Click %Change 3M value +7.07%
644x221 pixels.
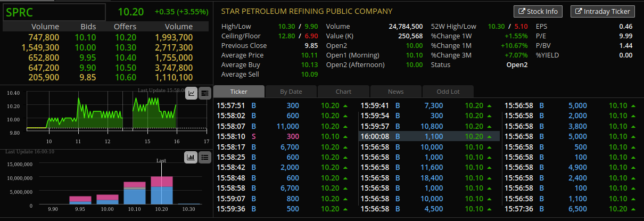pyautogui.click(x=515, y=55)
